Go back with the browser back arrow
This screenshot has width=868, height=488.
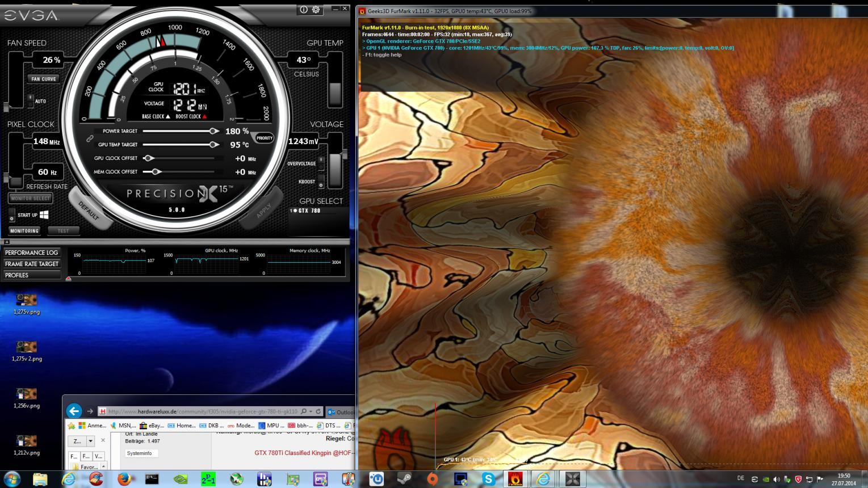pyautogui.click(x=74, y=411)
